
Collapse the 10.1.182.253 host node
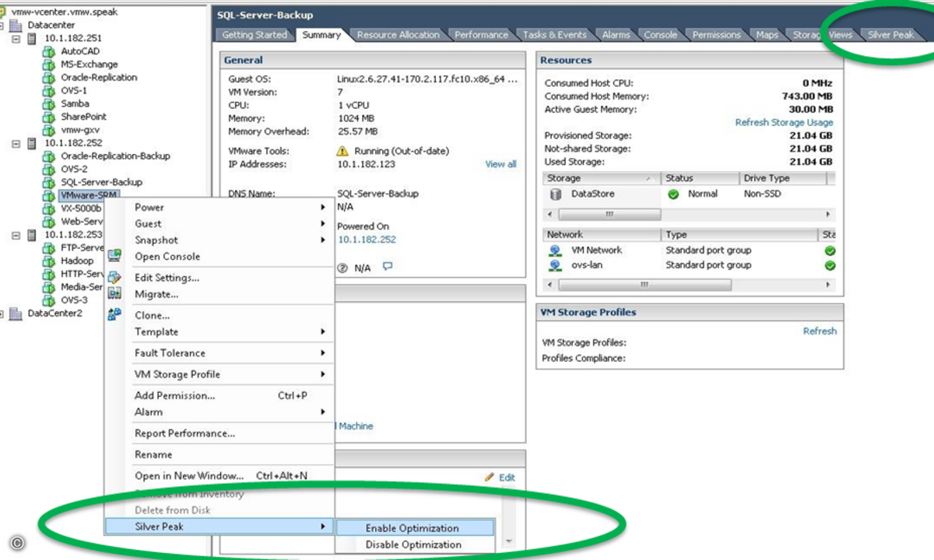(x=16, y=235)
